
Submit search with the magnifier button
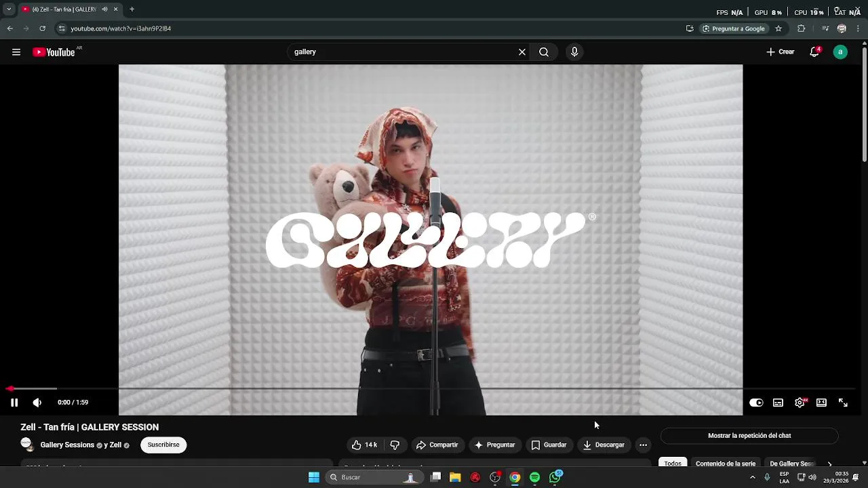click(x=544, y=52)
